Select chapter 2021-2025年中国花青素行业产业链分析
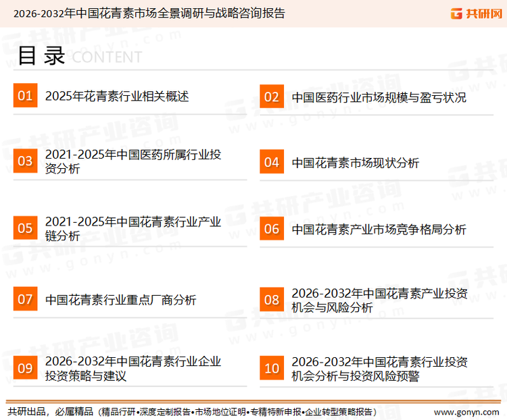The image size is (507, 420). [133, 228]
